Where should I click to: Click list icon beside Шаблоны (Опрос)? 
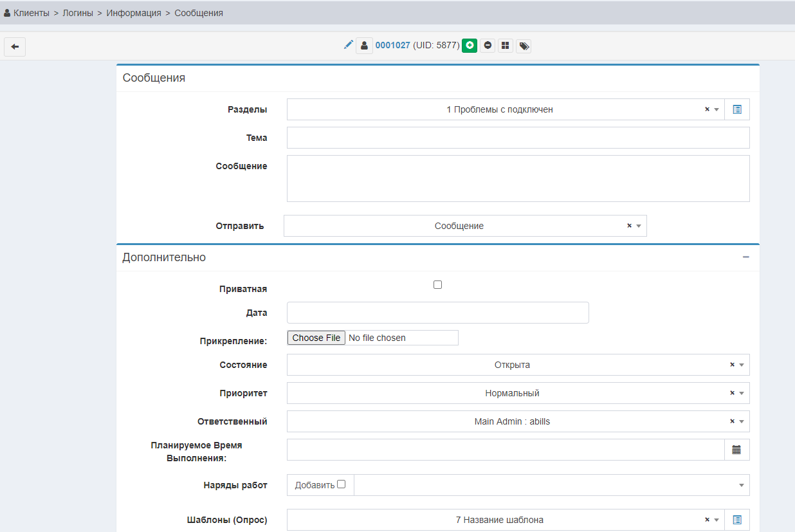coord(737,520)
